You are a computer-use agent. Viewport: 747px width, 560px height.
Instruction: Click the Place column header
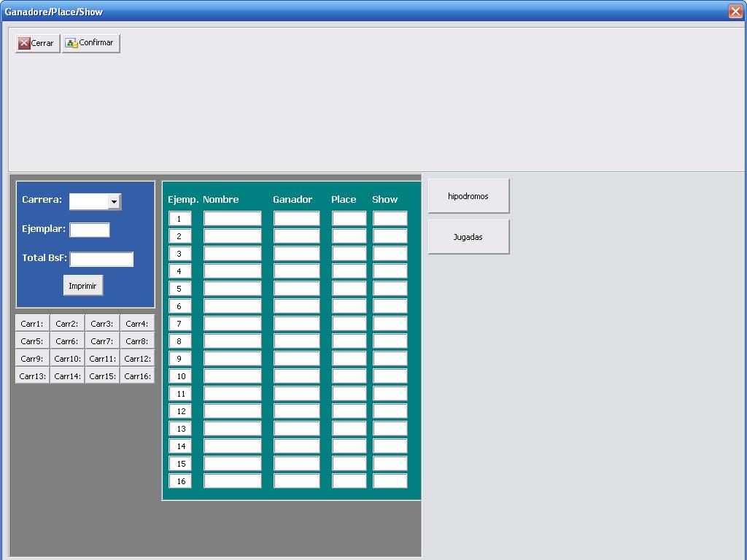click(344, 200)
